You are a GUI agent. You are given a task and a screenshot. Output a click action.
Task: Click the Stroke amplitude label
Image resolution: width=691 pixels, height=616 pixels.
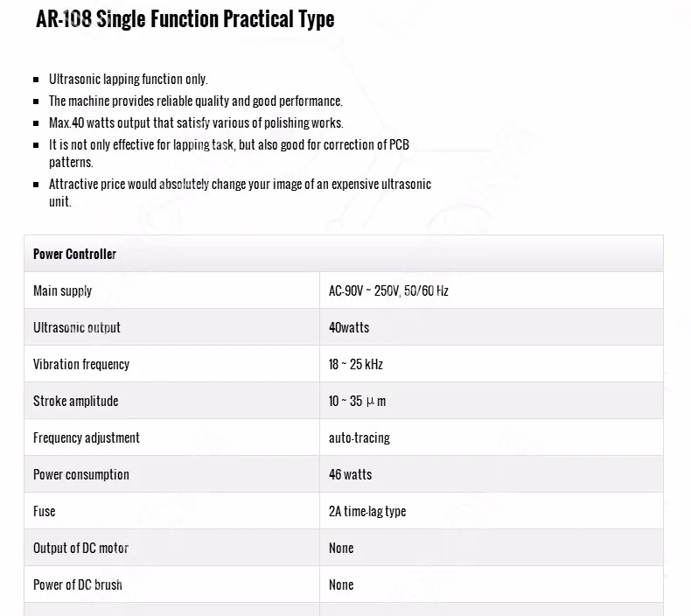(76, 402)
